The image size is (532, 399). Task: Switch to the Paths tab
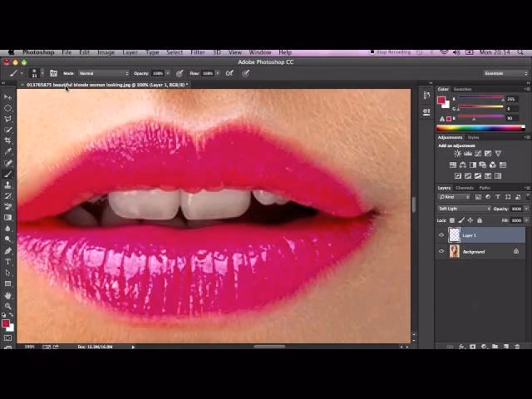click(x=485, y=188)
